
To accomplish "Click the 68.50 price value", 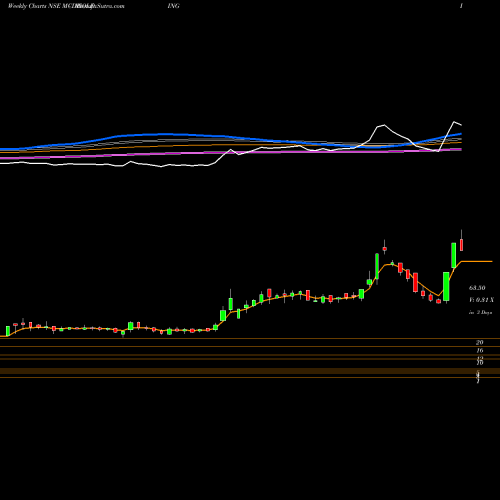I will tap(477, 288).
